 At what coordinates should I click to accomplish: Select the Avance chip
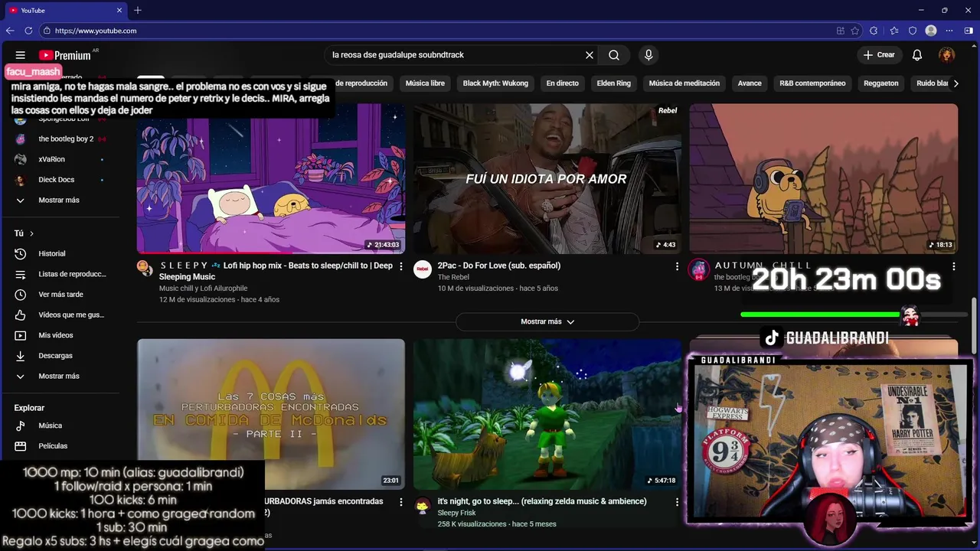pyautogui.click(x=750, y=83)
